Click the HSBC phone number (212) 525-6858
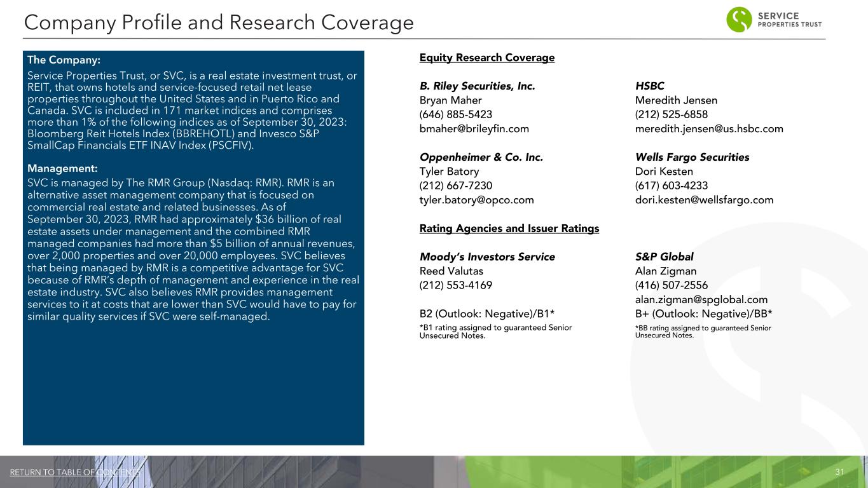 click(671, 114)
